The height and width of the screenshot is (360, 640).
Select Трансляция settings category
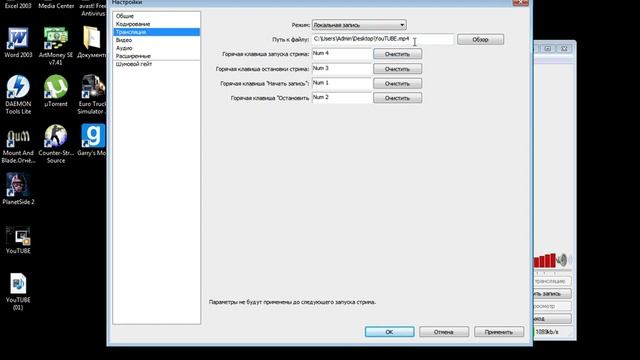pos(157,32)
